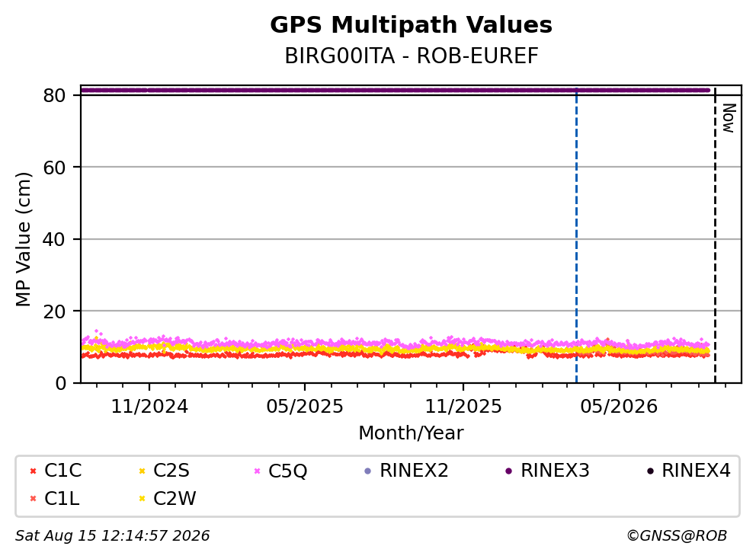Click the C1C red legend marker
This screenshot has width=756, height=559.
(x=33, y=471)
